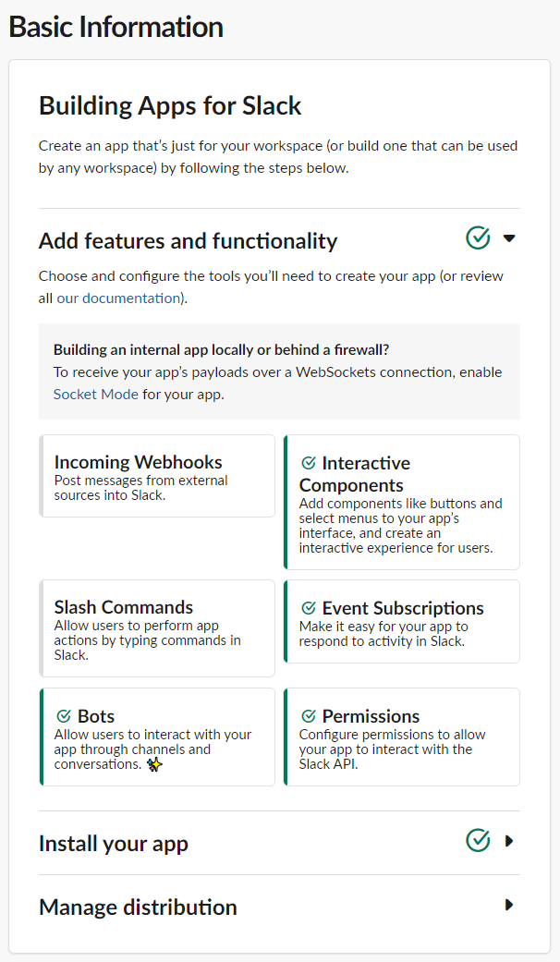Go to Event Subscriptions settings
560x962 pixels.
click(x=403, y=608)
